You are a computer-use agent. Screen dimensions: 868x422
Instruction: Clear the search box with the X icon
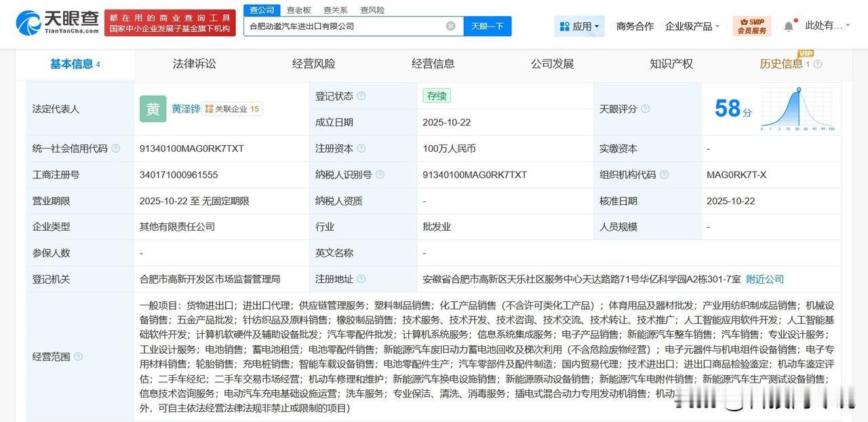click(449, 25)
